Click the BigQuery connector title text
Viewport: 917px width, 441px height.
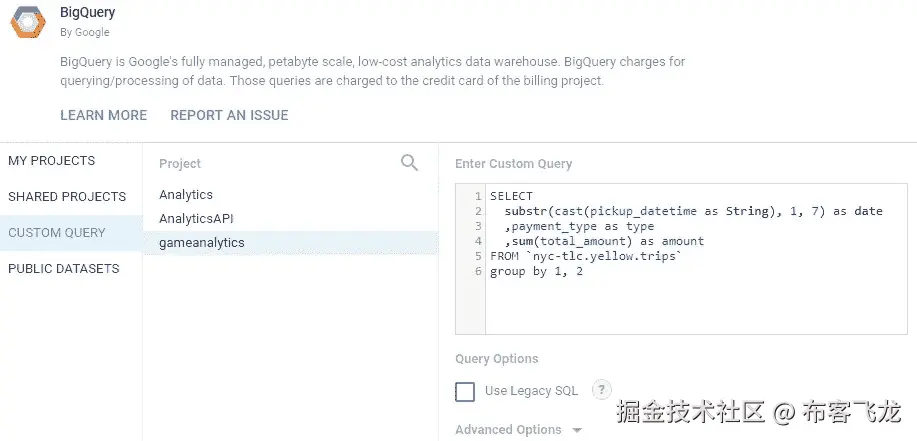pos(88,13)
